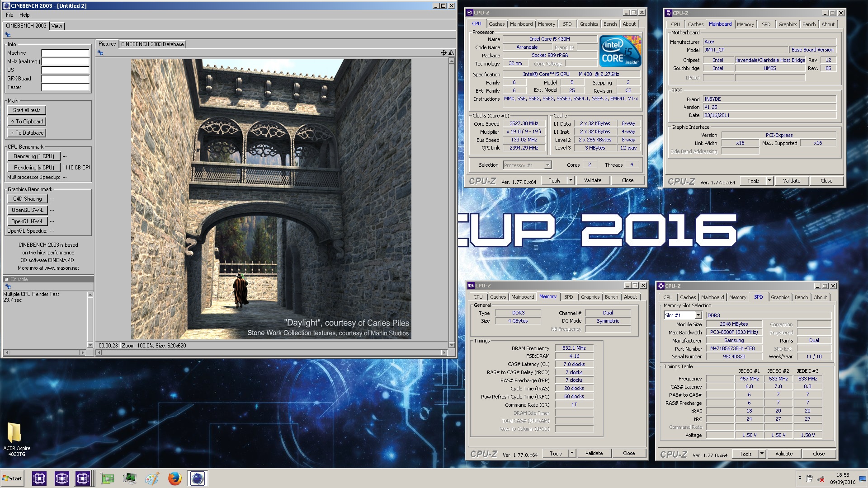Open Caches tab in CPU window
Image resolution: width=868 pixels, height=488 pixels.
[496, 24]
